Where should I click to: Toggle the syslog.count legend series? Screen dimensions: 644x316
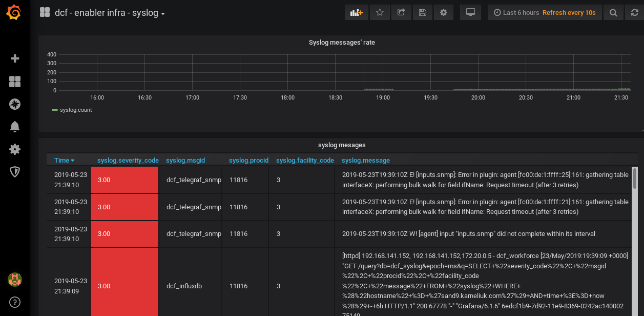pyautogui.click(x=75, y=110)
